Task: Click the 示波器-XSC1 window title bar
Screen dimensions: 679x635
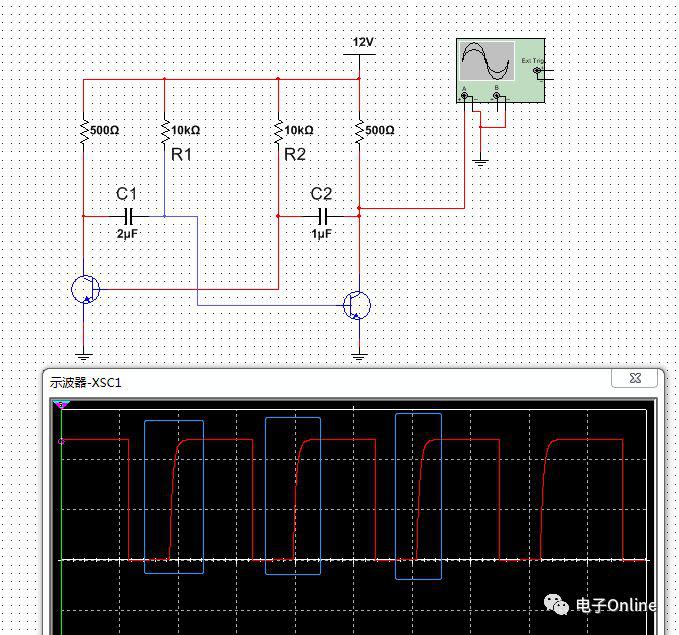Action: coord(300,381)
